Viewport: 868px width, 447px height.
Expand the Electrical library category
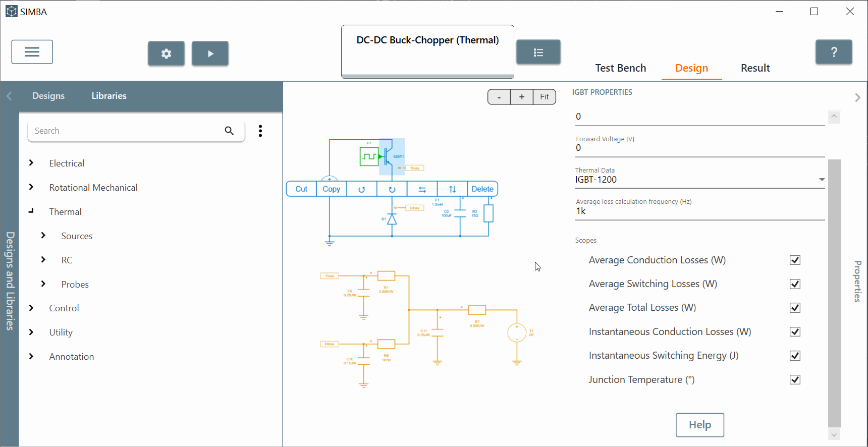[31, 163]
